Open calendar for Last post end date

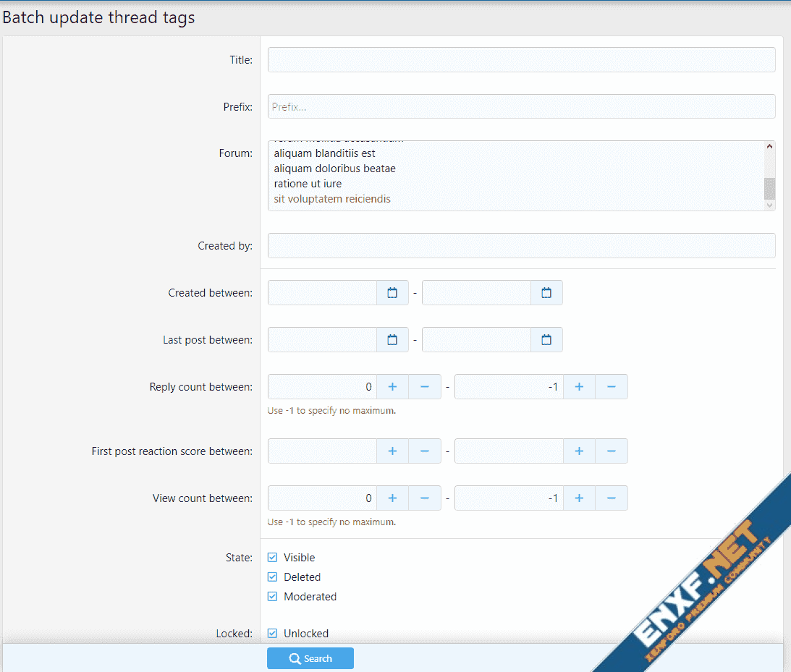[x=546, y=340]
